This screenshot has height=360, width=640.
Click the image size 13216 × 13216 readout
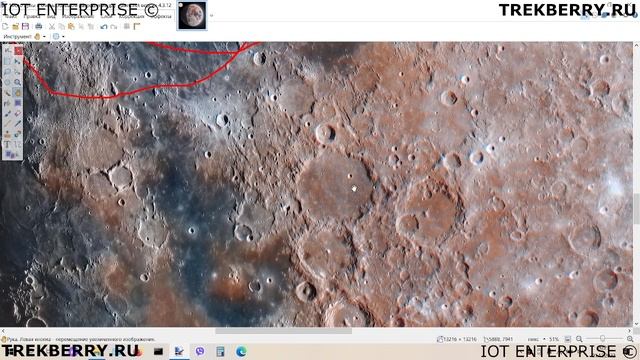[x=457, y=339]
